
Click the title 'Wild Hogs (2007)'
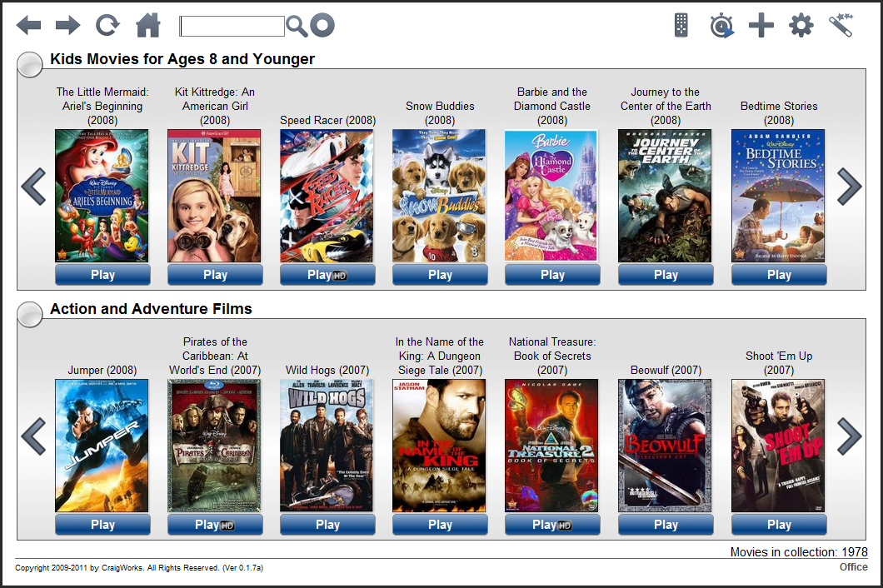327,370
